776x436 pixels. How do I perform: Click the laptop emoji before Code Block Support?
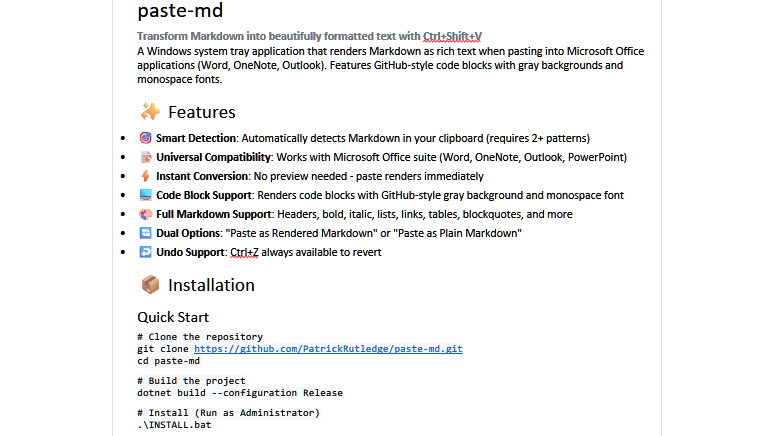pyautogui.click(x=146, y=195)
